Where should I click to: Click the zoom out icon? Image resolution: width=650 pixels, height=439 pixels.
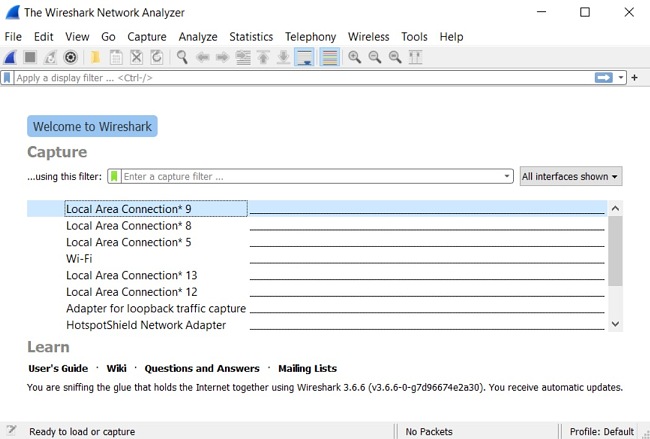375,57
